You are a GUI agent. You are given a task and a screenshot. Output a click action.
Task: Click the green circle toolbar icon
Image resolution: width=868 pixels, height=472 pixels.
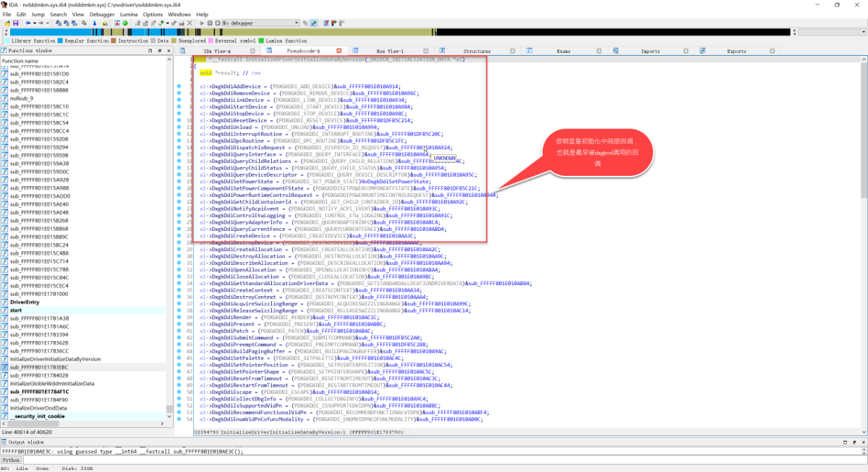(125, 22)
